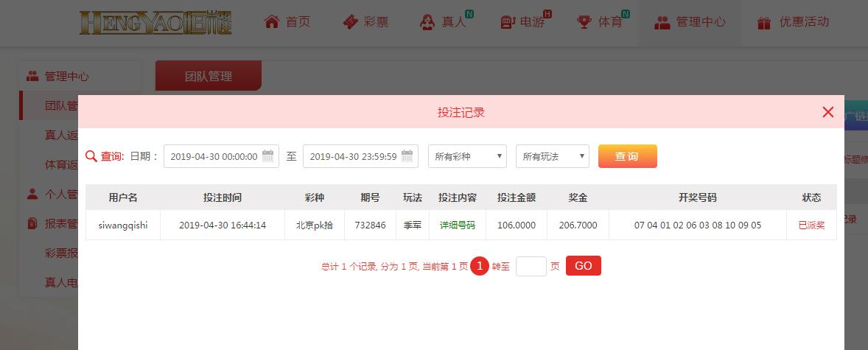Click the bet time 2019-04-30 16:44:14
Viewport: 868px width, 350px height.
pyautogui.click(x=223, y=225)
